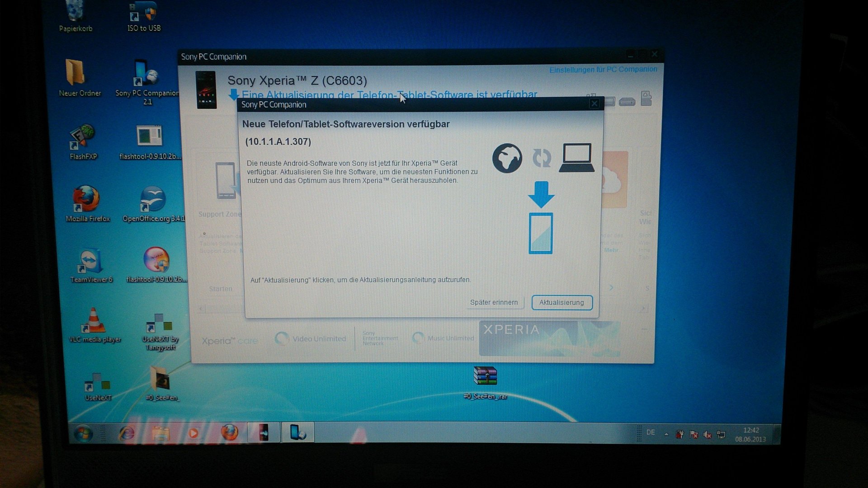Click the Xperia Z phone thumbnail
The image size is (868, 488).
pos(206,90)
